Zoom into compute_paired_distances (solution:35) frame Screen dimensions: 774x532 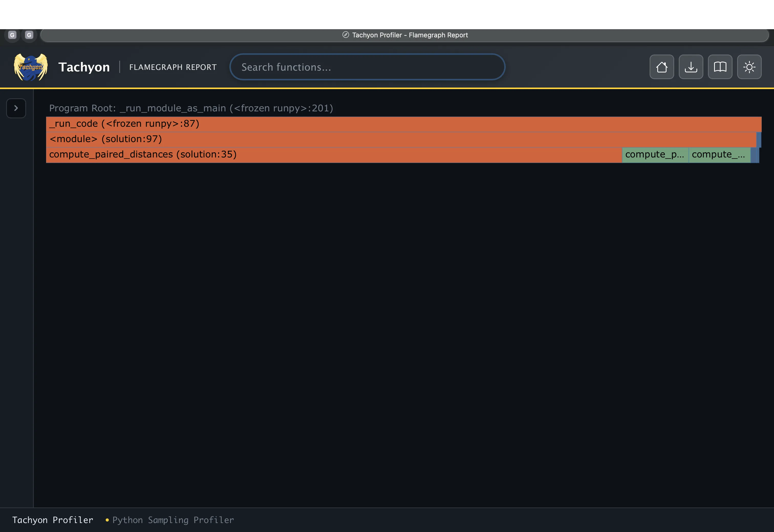pos(334,155)
